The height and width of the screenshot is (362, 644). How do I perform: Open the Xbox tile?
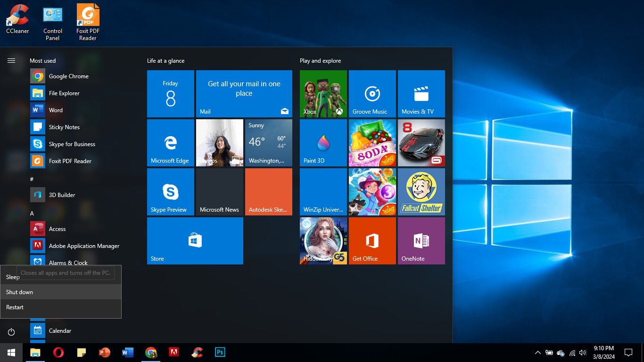coord(323,94)
